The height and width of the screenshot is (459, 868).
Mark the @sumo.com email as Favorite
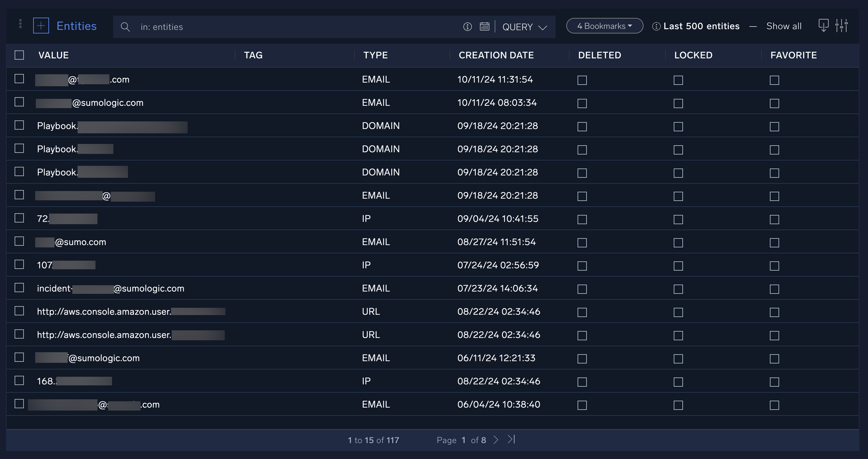[x=774, y=242]
